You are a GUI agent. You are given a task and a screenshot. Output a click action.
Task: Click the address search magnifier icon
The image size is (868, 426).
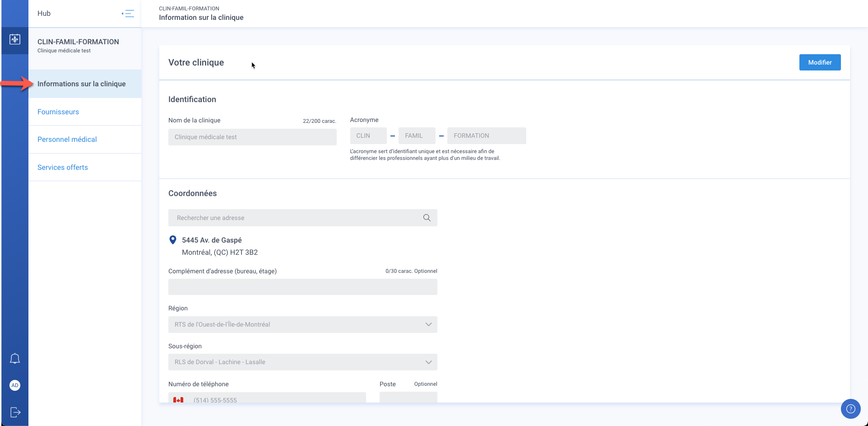(427, 218)
